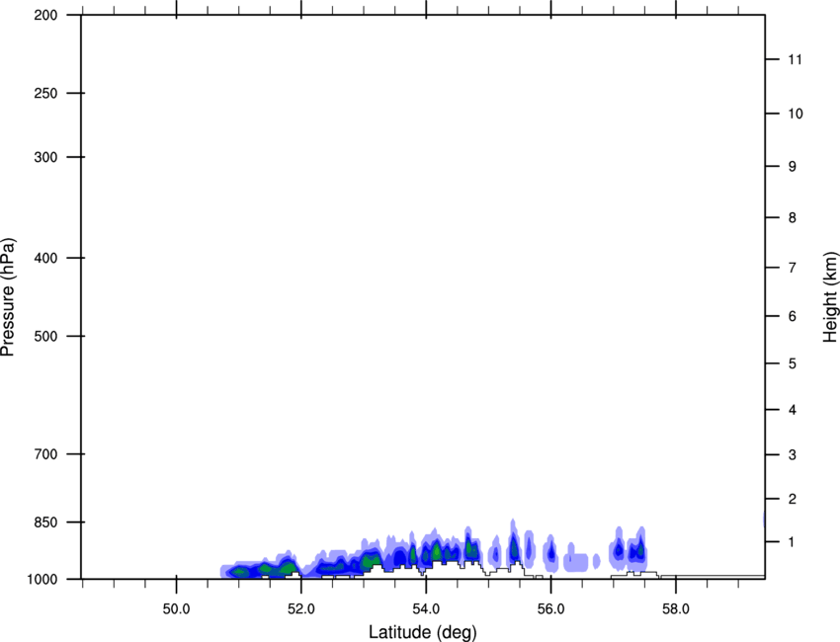
Task: Pick the 5 km height label
Action: click(x=793, y=363)
